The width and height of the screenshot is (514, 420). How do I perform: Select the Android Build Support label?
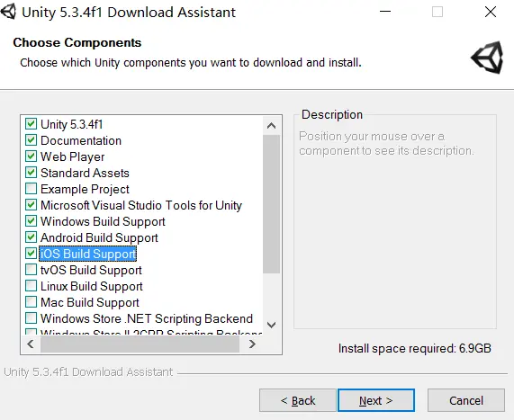point(99,237)
